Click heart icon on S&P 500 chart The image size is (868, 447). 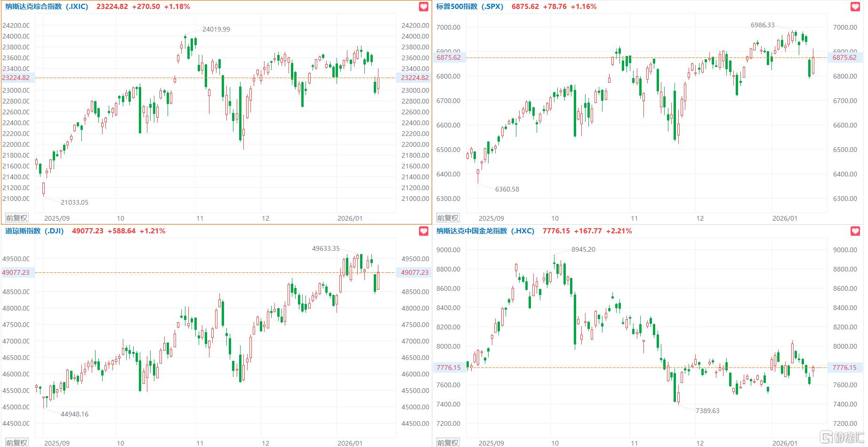(855, 7)
